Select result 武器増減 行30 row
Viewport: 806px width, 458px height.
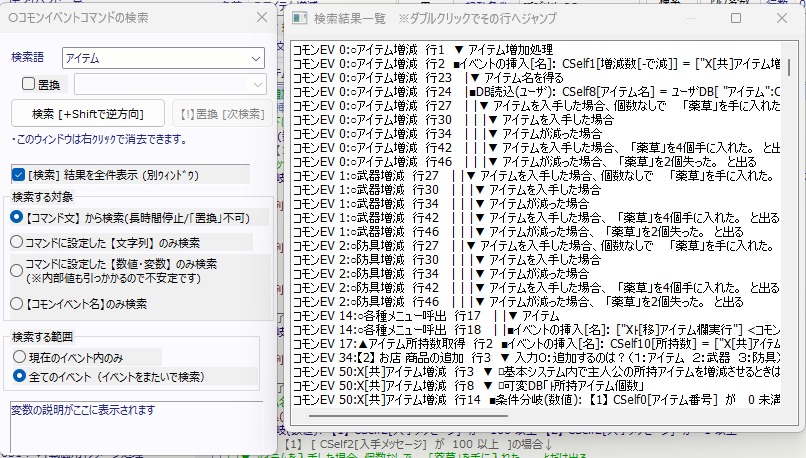tap(537, 190)
